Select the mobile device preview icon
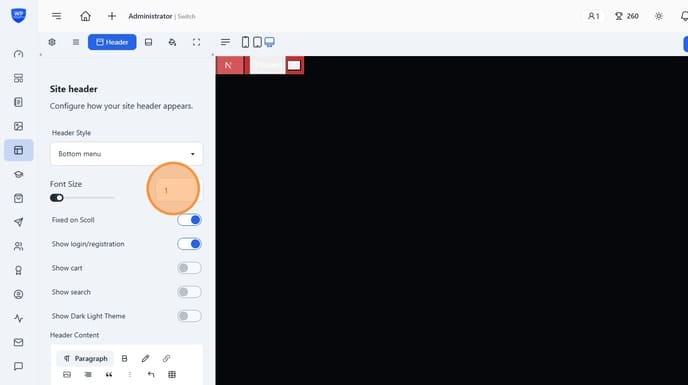The image size is (688, 385). [245, 42]
